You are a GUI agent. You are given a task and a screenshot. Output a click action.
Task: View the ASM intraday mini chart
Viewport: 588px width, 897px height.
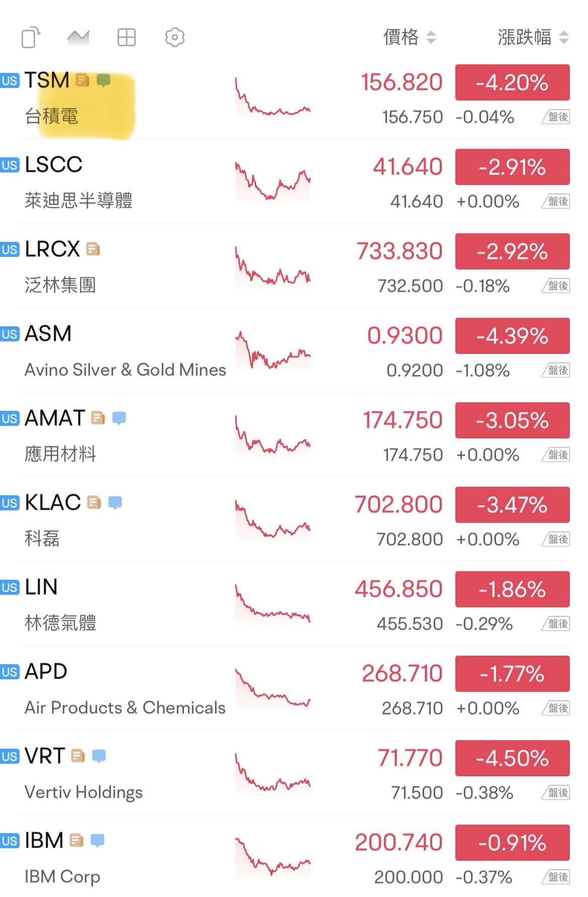[x=273, y=351]
